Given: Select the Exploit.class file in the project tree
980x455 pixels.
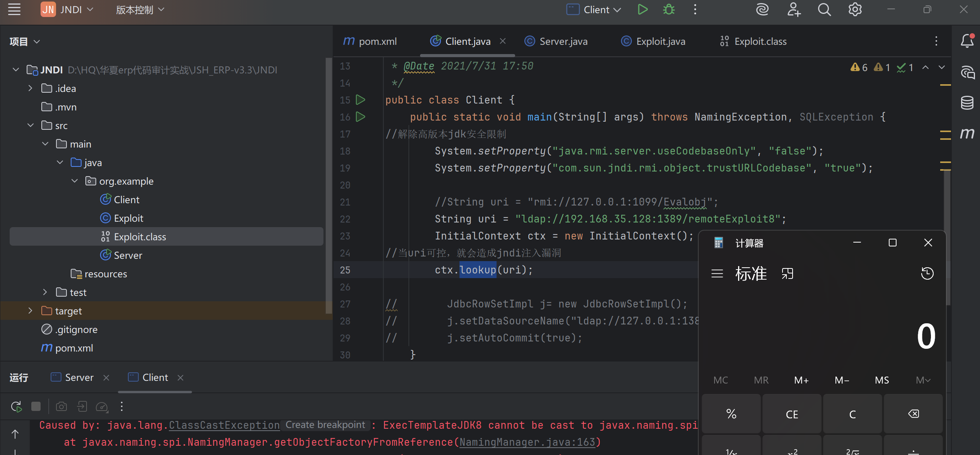Looking at the screenshot, I should pos(140,236).
